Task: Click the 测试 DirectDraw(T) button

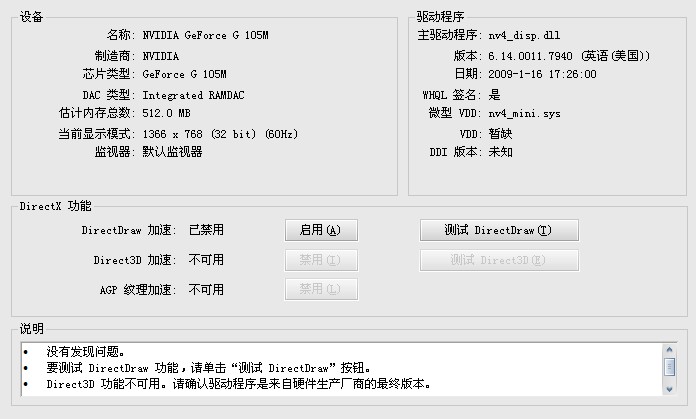Action: (499, 230)
